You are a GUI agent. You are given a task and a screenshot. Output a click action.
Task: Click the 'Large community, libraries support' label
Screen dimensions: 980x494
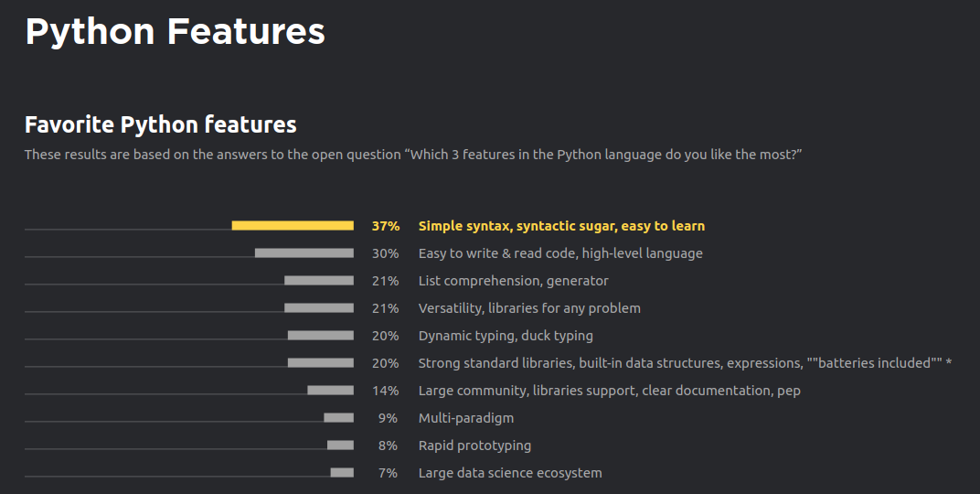(x=610, y=391)
